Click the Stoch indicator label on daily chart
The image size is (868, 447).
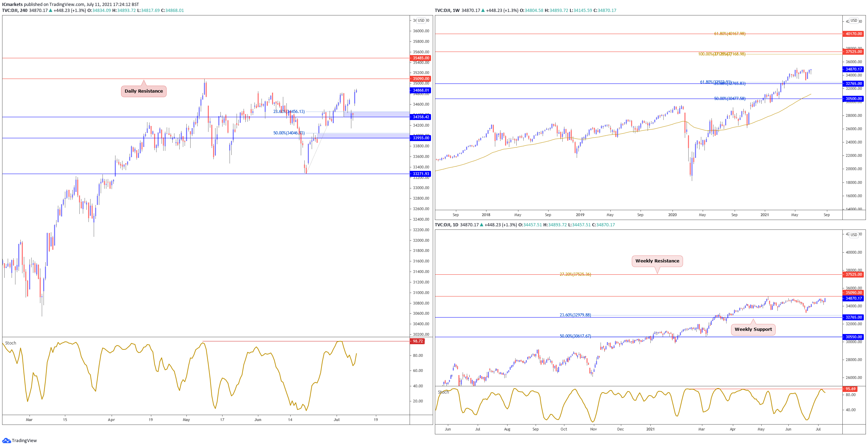(x=443, y=392)
